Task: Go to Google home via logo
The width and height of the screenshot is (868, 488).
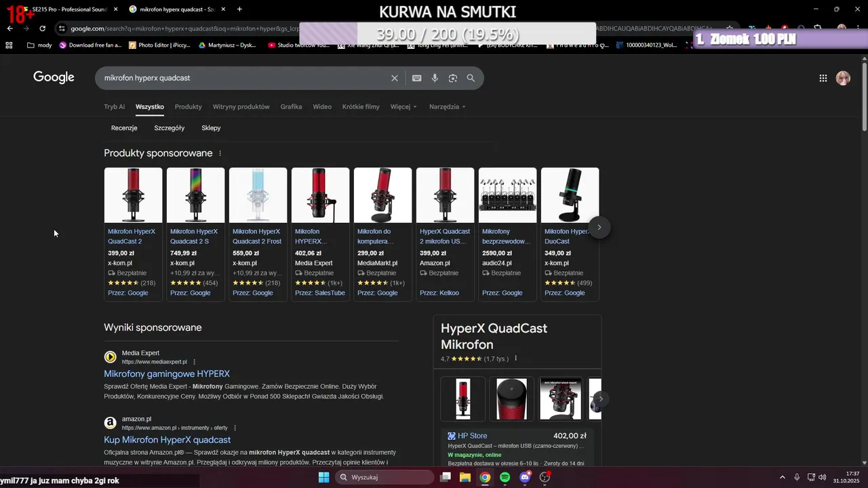Action: (54, 77)
